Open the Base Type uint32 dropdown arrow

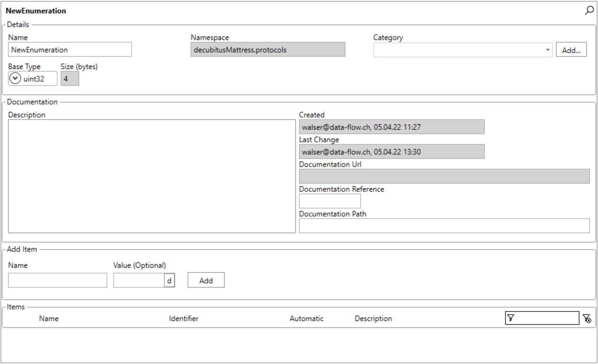[15, 78]
